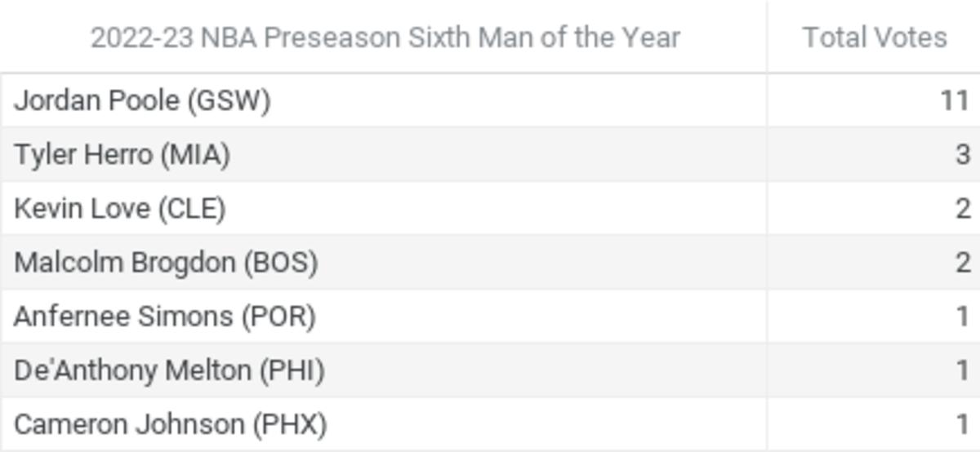
Task: Click Jordan Poole's vote count of 11
Action: pos(953,100)
